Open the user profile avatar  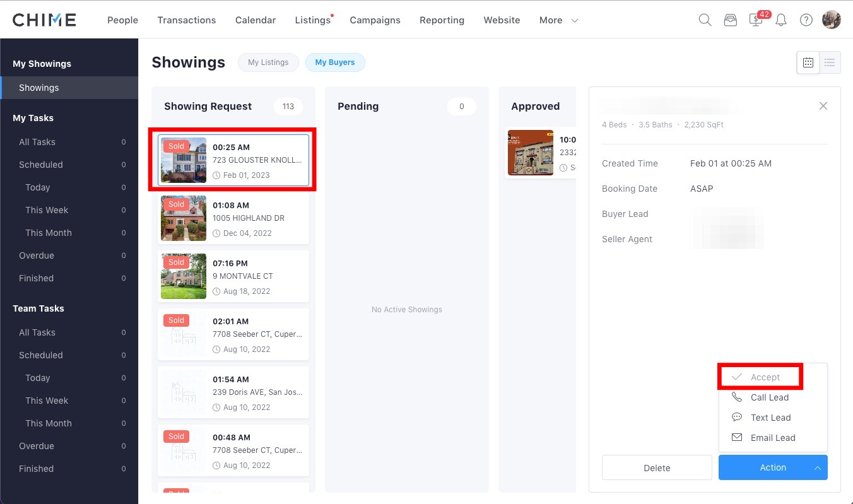pos(831,20)
